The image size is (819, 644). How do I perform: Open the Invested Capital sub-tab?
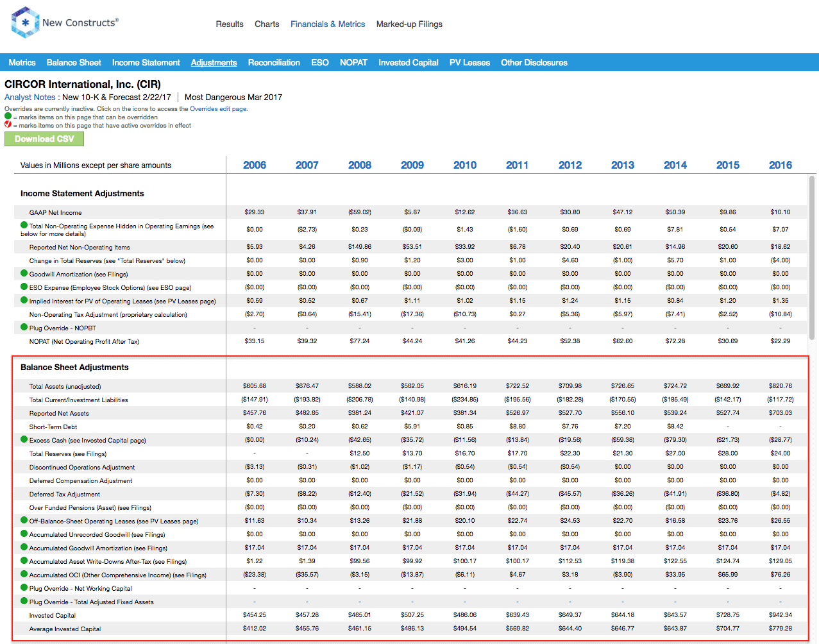[409, 62]
